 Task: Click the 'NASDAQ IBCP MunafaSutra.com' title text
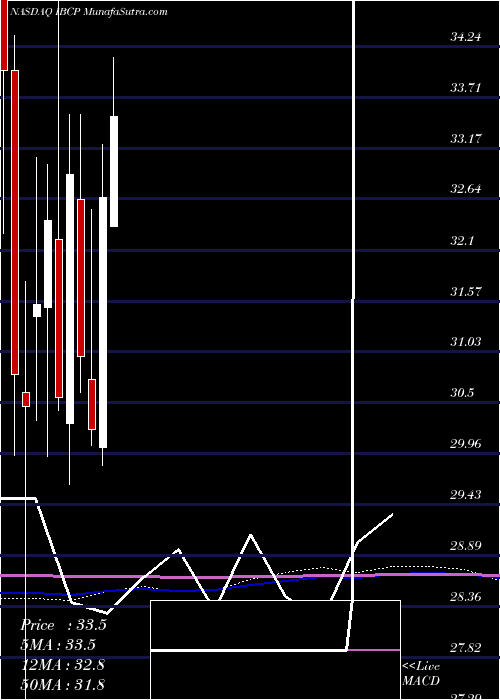pyautogui.click(x=88, y=12)
